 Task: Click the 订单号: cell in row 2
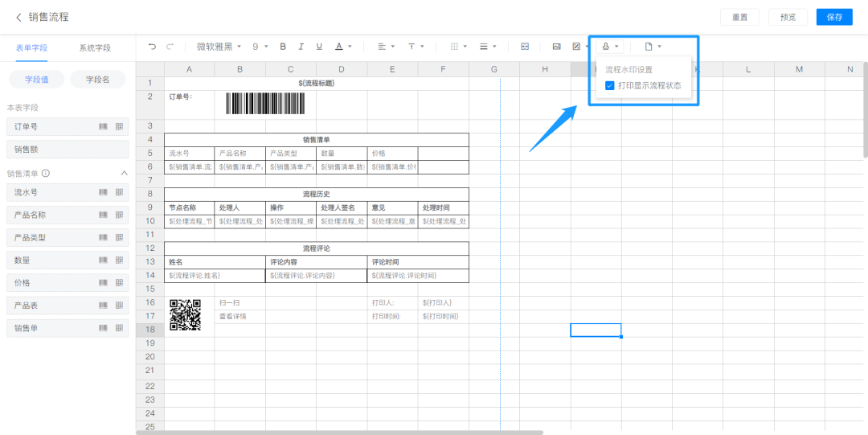pos(190,105)
